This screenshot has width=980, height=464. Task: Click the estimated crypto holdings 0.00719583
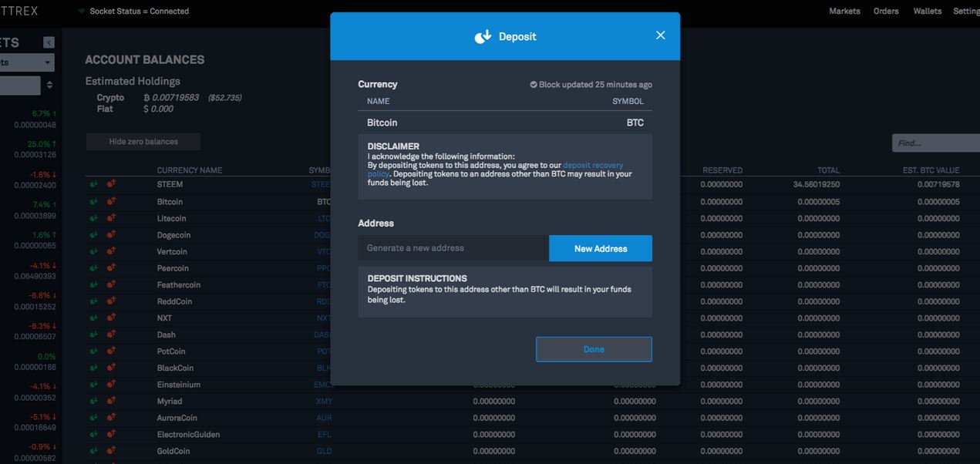point(175,98)
